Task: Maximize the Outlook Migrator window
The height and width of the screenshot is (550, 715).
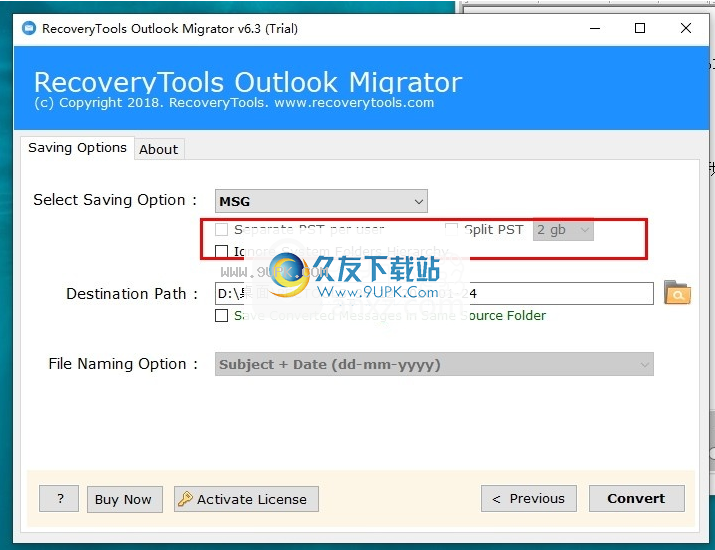Action: pyautogui.click(x=640, y=28)
